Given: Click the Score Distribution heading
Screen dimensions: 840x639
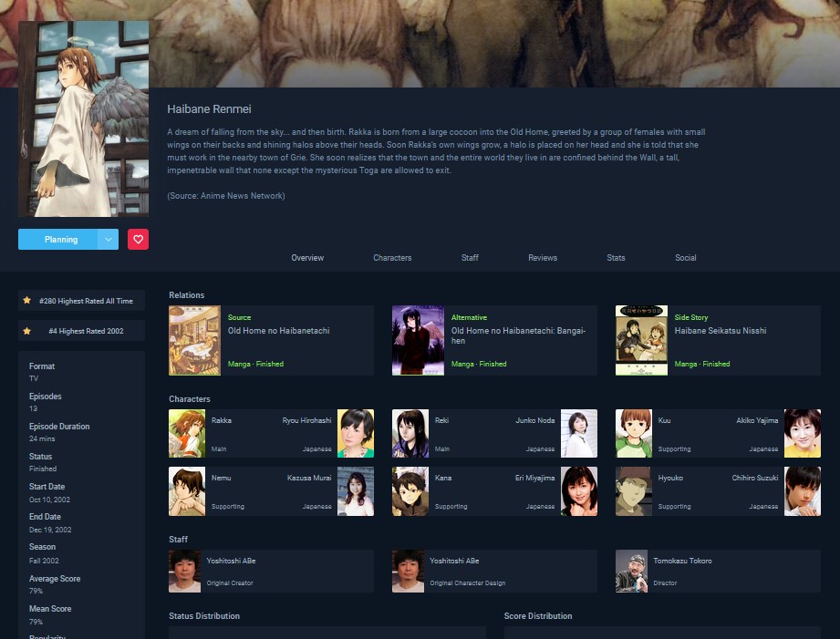Looking at the screenshot, I should (538, 616).
